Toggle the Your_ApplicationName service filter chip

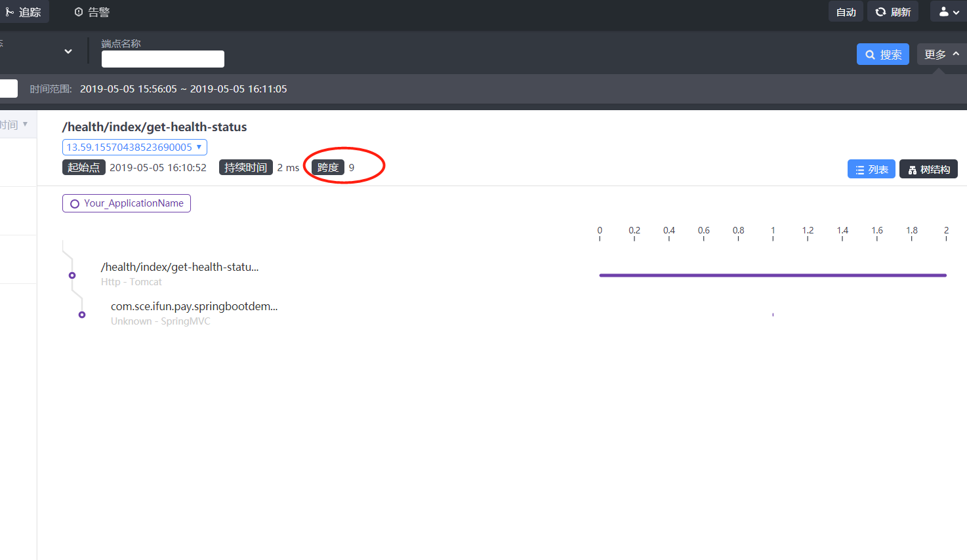click(x=126, y=203)
